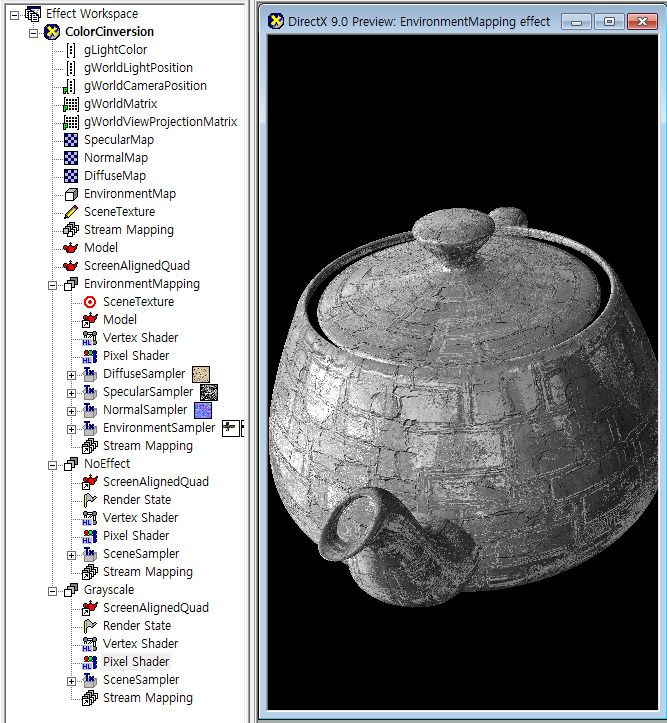Expand the EnvironmentSampler texture object

pyautogui.click(x=71, y=429)
